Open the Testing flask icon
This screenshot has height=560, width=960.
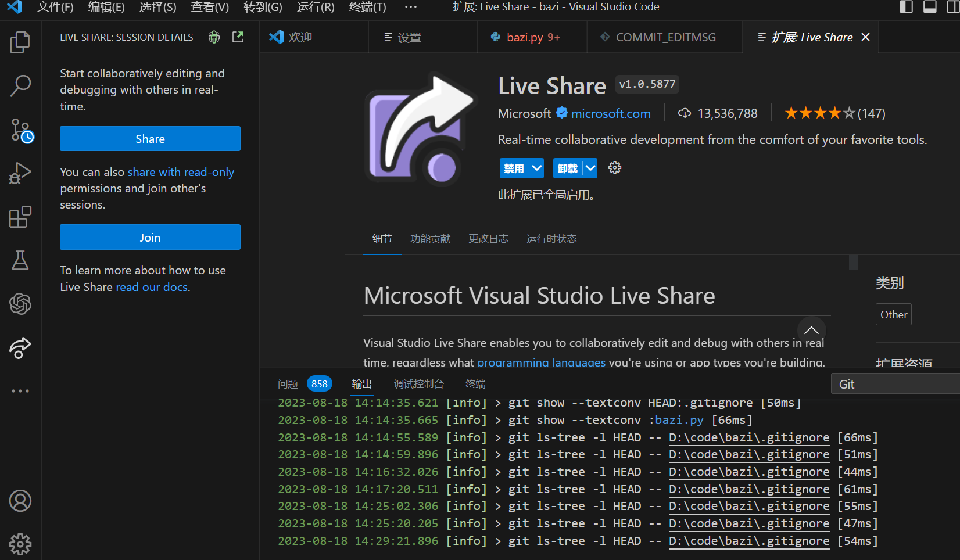click(20, 260)
